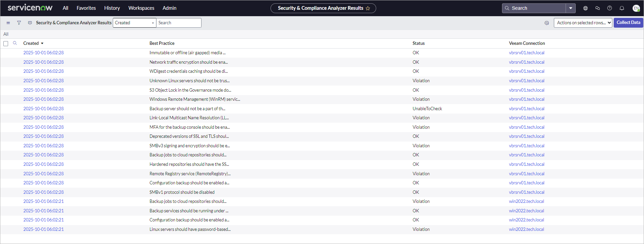Toggle the Created column sort arrow
Image resolution: width=644 pixels, height=244 pixels.
coord(42,43)
